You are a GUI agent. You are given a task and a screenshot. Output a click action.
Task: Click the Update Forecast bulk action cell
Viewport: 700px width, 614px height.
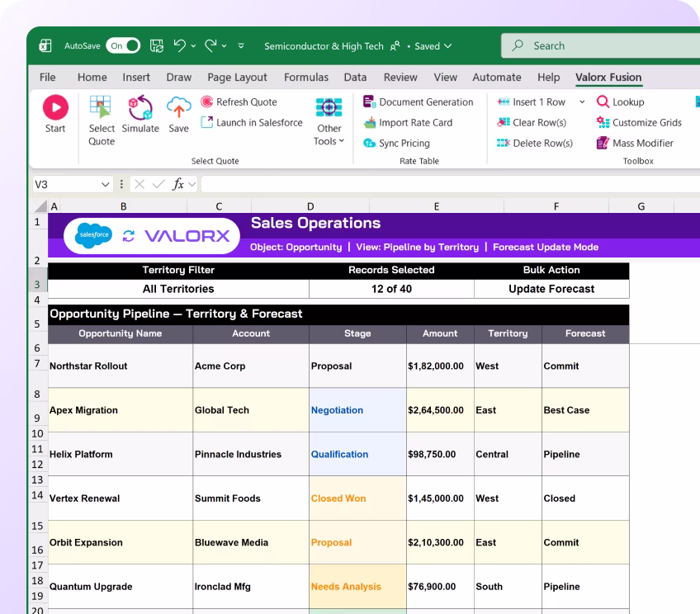click(x=551, y=289)
